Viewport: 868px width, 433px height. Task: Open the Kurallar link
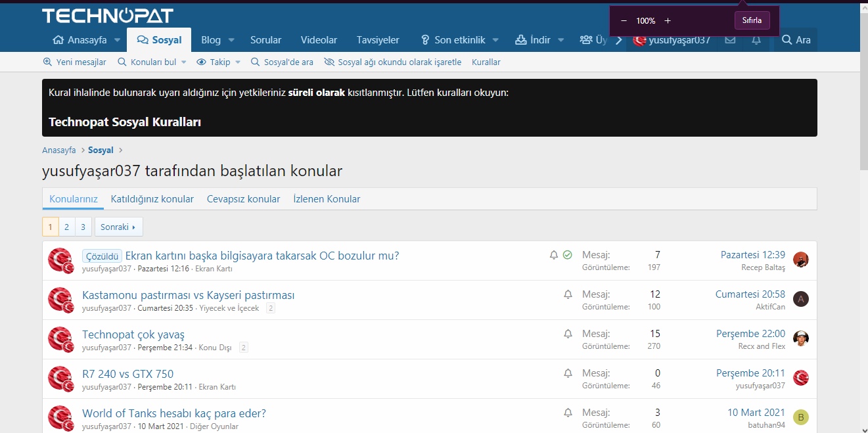(486, 62)
